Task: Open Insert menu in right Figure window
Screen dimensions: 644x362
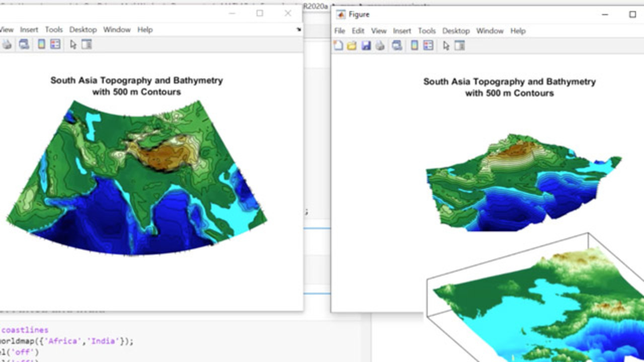Action: (402, 31)
